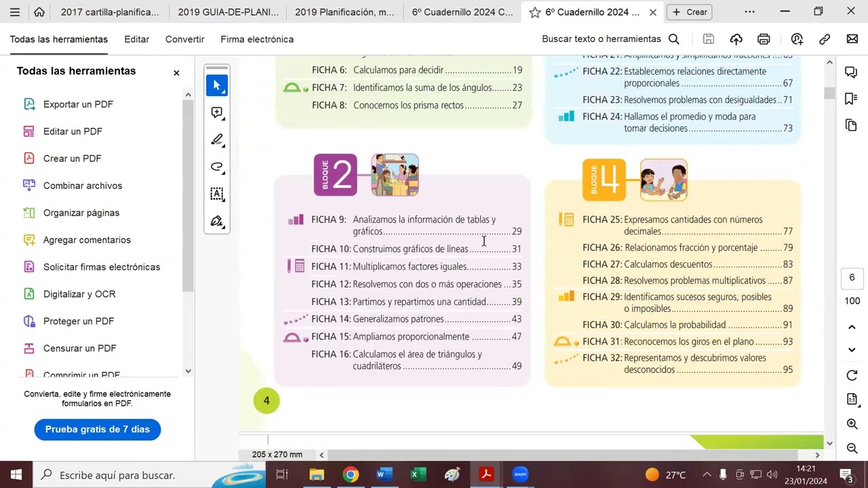Open Exportar un PDF tool
The width and height of the screenshot is (868, 488).
click(x=77, y=104)
